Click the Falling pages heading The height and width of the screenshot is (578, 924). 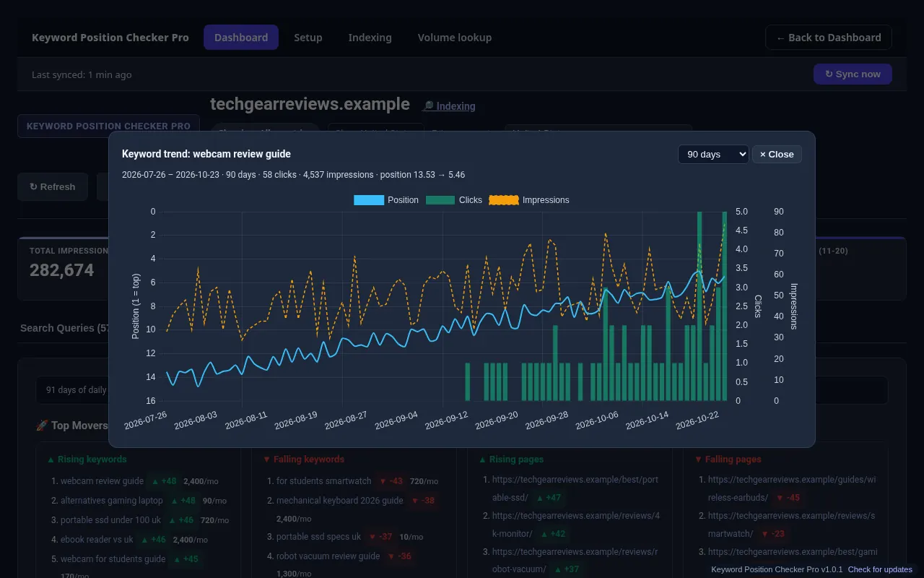click(728, 460)
